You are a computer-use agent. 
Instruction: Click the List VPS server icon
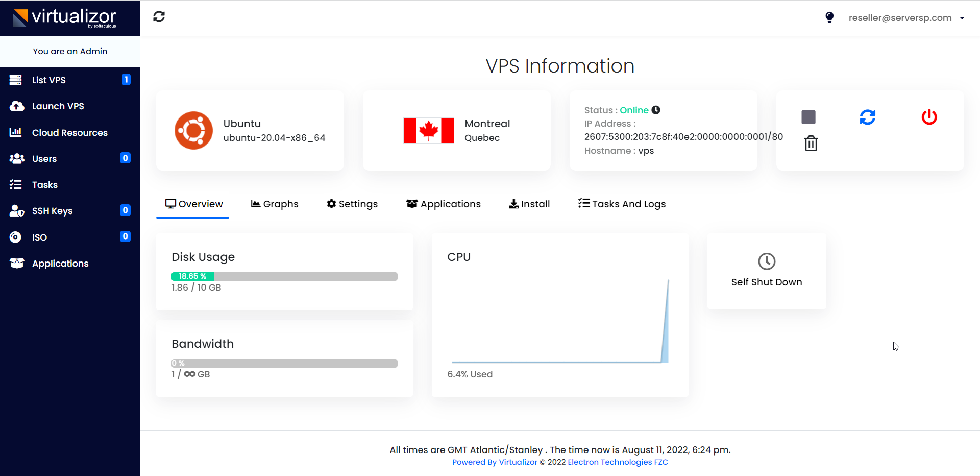16,80
